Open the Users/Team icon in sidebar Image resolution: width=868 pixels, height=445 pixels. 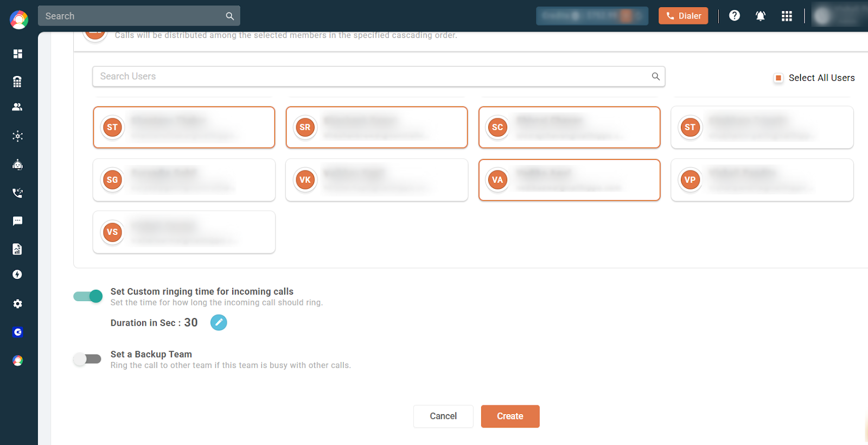pyautogui.click(x=18, y=107)
